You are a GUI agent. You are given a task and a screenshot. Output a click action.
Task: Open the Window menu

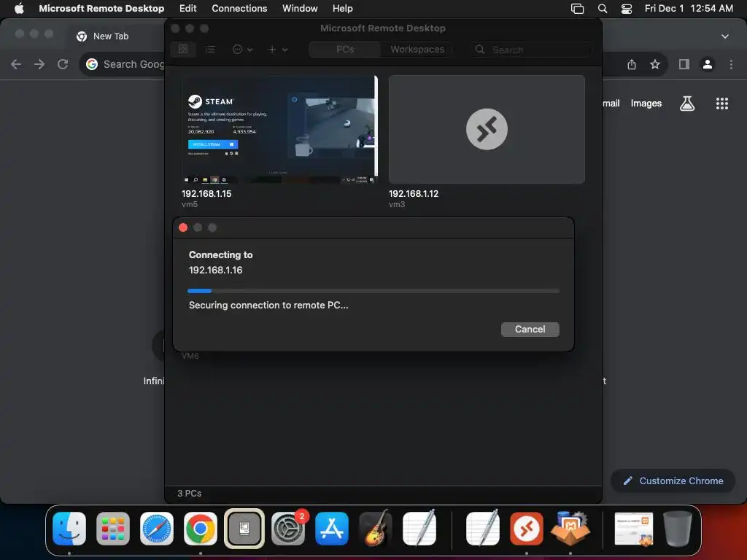pos(300,8)
